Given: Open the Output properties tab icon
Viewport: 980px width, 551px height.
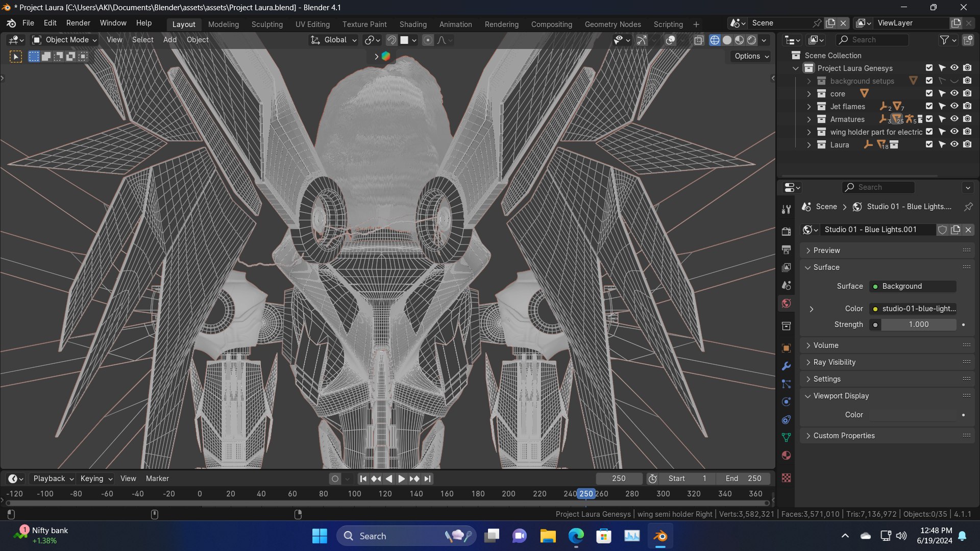Looking at the screenshot, I should (x=786, y=249).
